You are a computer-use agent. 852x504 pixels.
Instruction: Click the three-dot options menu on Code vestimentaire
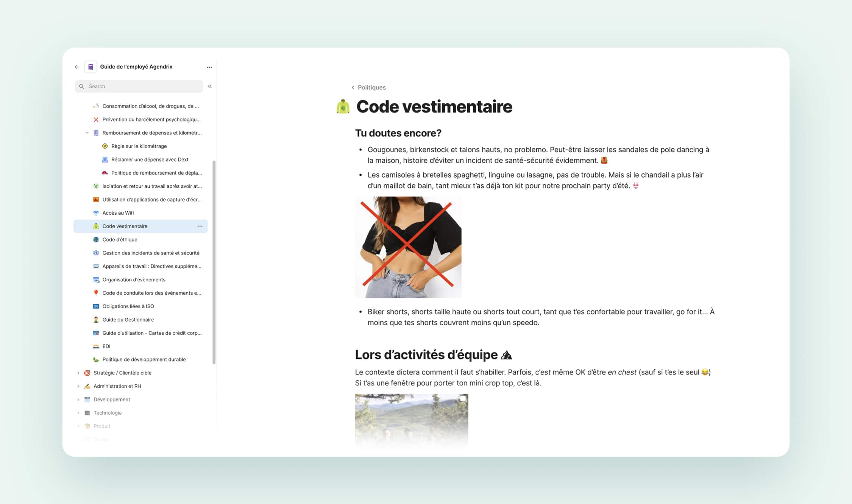(200, 226)
